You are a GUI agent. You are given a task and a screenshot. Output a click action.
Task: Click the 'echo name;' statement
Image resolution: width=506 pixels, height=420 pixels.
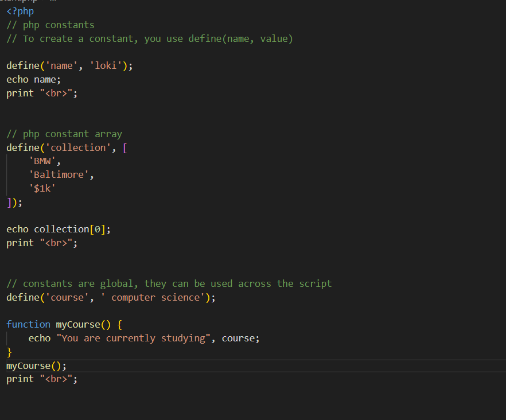point(33,80)
